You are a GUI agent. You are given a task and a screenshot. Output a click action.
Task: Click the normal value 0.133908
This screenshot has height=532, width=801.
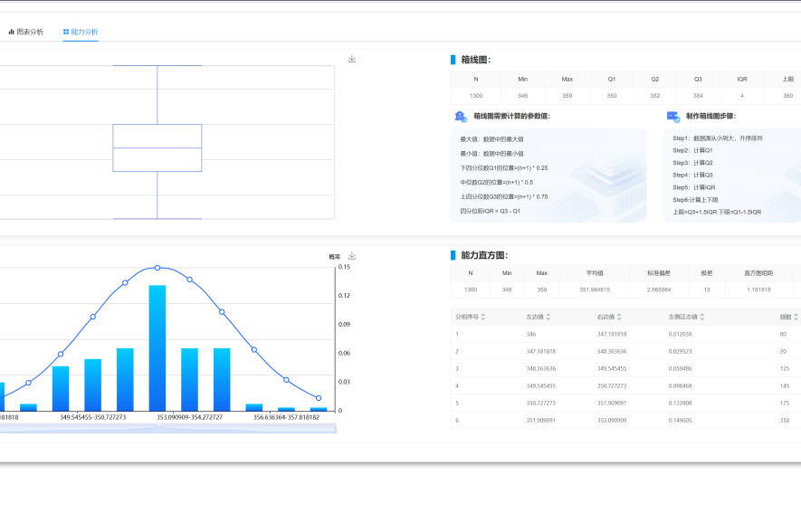coord(680,404)
